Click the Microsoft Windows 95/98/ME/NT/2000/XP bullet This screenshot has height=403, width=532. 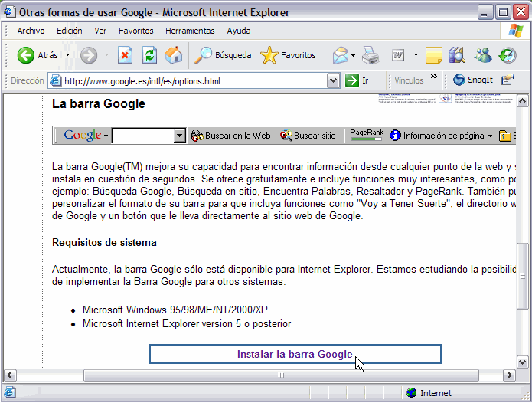point(175,310)
